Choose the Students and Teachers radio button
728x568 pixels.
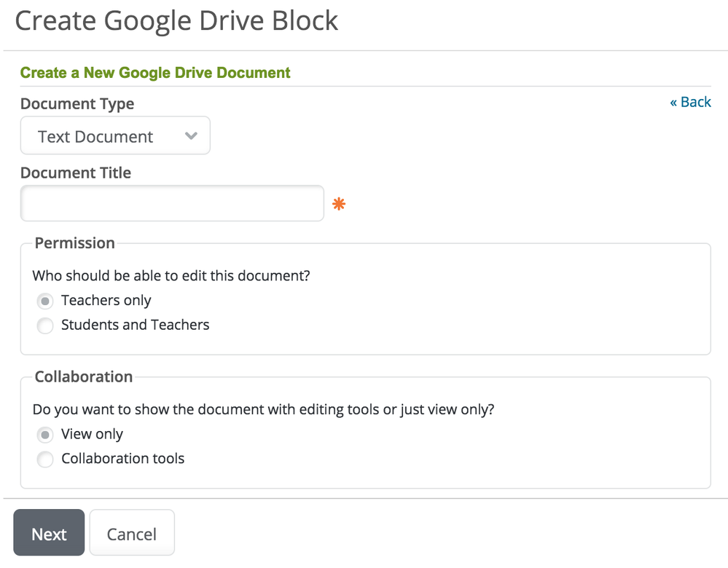[x=45, y=326]
